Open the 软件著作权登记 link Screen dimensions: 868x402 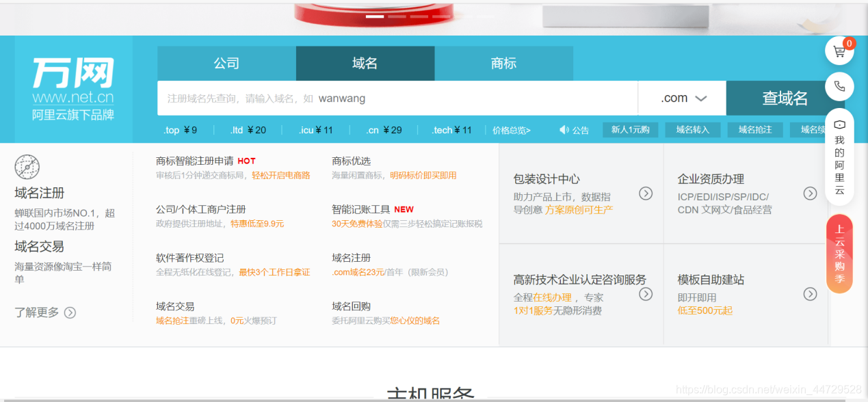189,258
